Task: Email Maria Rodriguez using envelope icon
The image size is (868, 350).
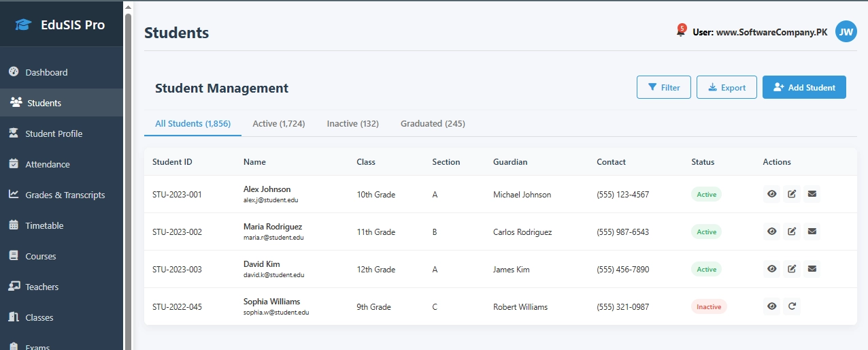Action: [x=812, y=232]
